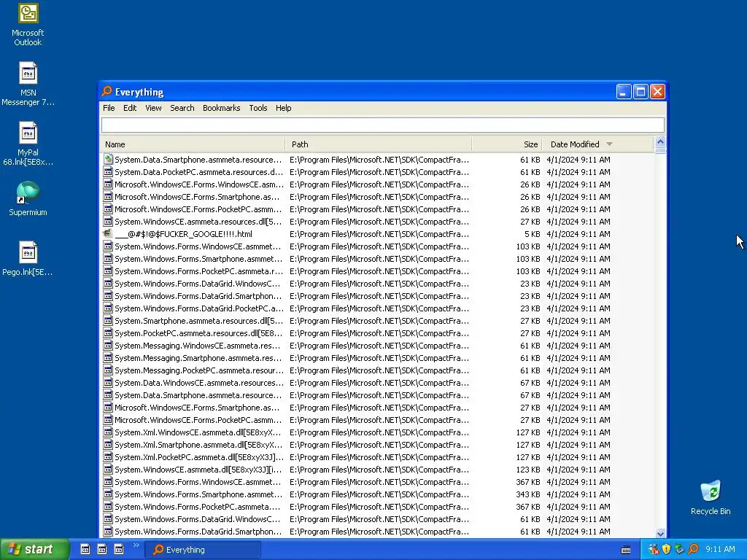Image resolution: width=747 pixels, height=560 pixels.
Task: Click file icon of System.Xml.WindowsCE.asmmeta.dll row
Action: [108, 432]
